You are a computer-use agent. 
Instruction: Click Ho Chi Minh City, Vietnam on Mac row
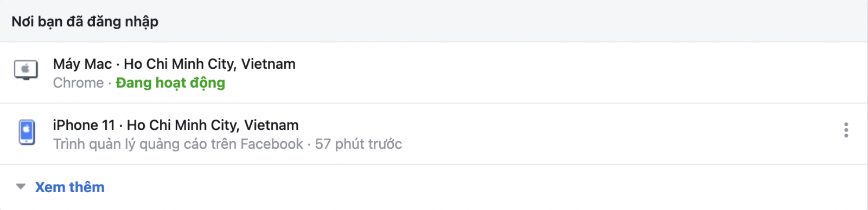point(209,64)
